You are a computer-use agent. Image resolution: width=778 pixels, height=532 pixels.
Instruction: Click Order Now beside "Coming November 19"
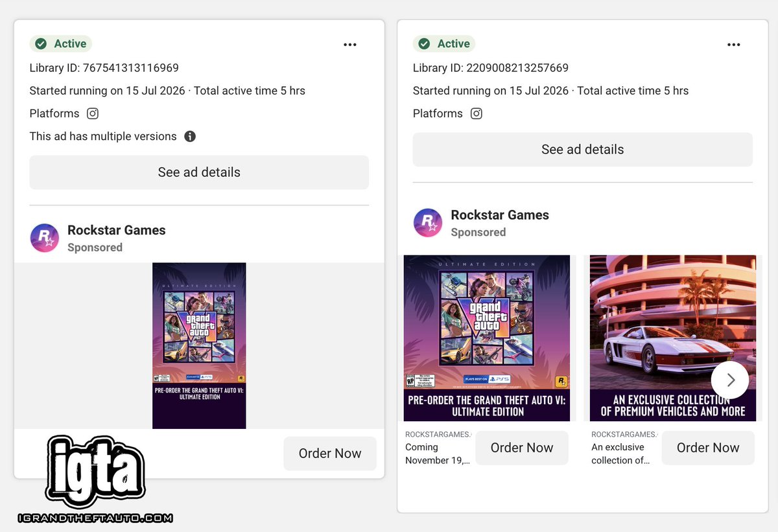[522, 448]
